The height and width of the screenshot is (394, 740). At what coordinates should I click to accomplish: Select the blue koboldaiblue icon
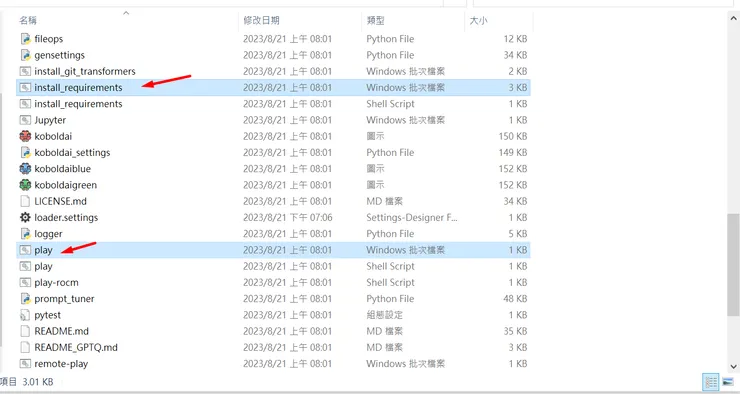pos(25,168)
